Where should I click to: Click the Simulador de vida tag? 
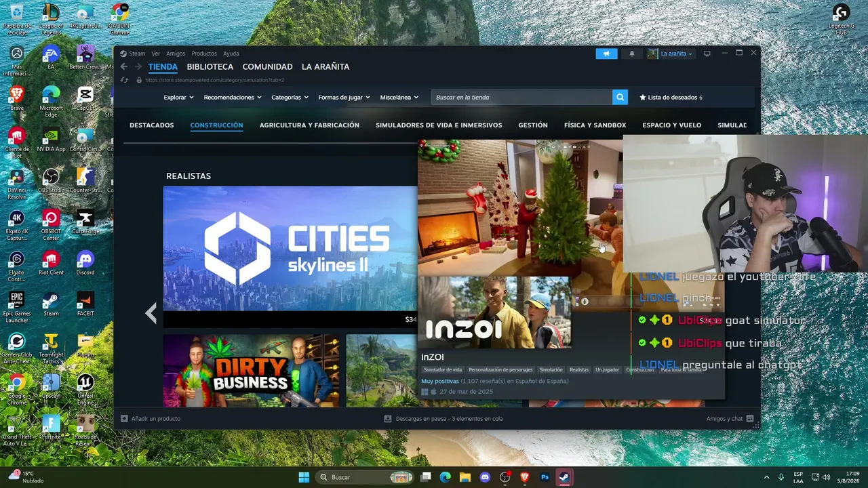point(443,370)
